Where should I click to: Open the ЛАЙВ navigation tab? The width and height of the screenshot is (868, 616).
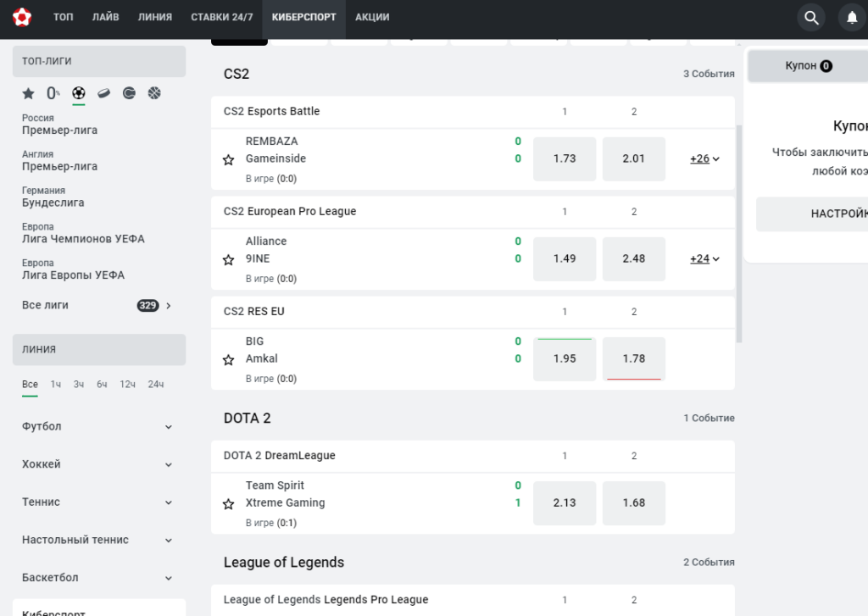tap(105, 17)
